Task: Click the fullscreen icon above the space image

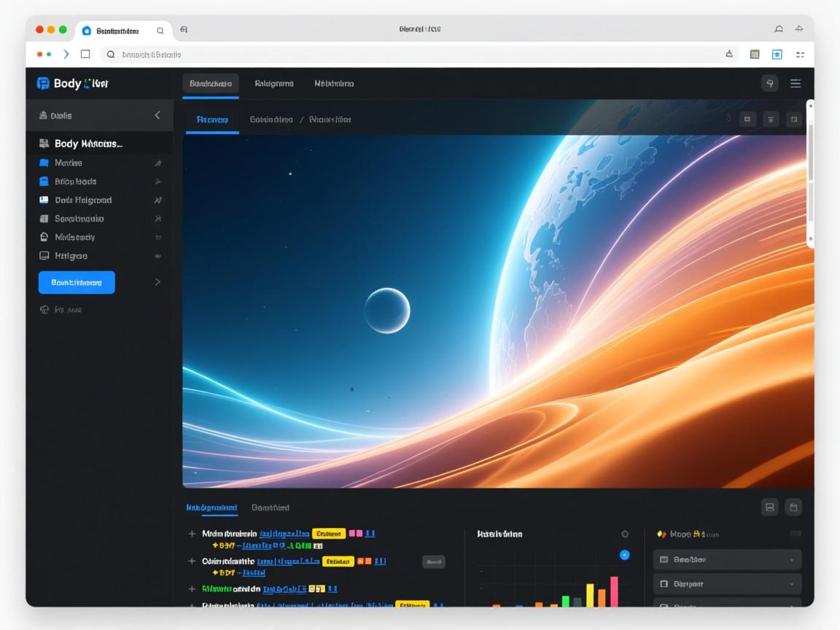Action: coord(794,120)
